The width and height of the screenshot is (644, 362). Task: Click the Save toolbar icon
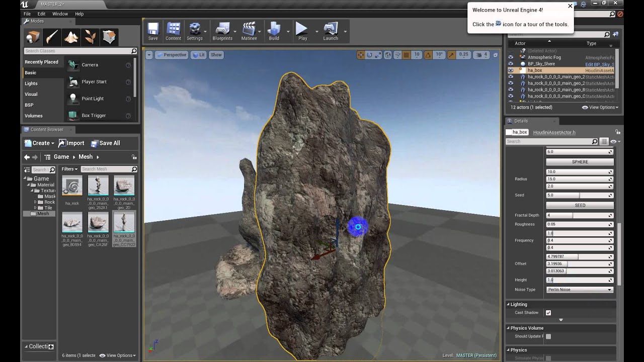(153, 31)
